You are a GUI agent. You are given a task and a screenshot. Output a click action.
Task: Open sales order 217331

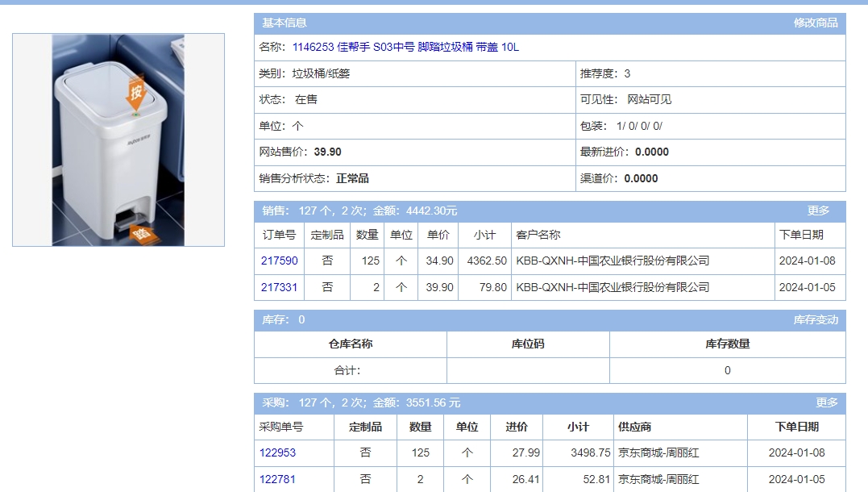pyautogui.click(x=279, y=287)
